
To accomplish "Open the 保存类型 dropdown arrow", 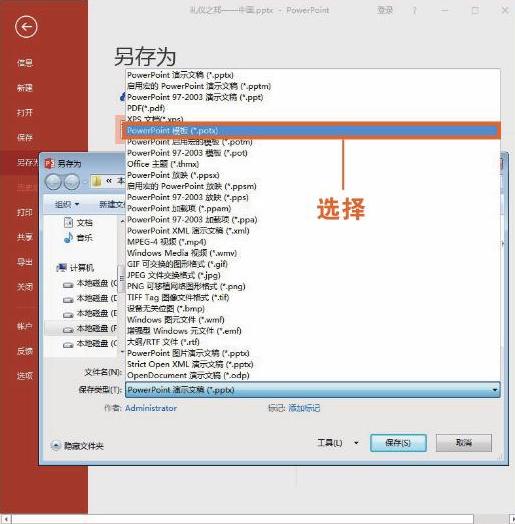I will [495, 390].
